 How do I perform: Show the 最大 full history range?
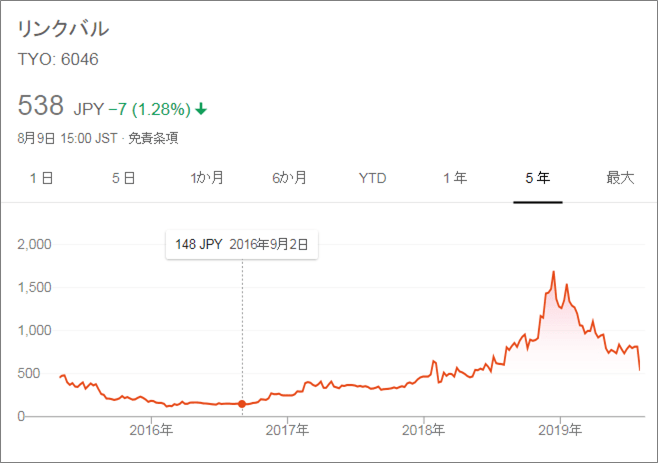click(620, 178)
